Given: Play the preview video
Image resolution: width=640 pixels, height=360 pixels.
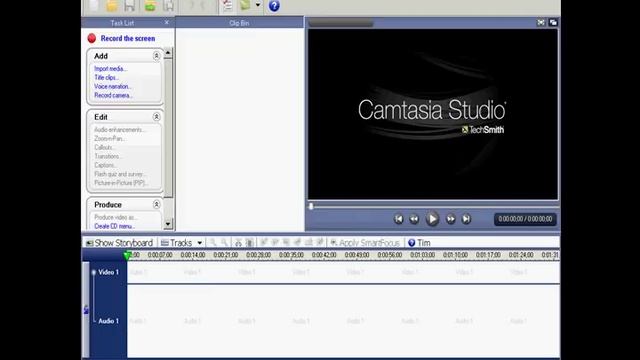Looking at the screenshot, I should [432, 219].
